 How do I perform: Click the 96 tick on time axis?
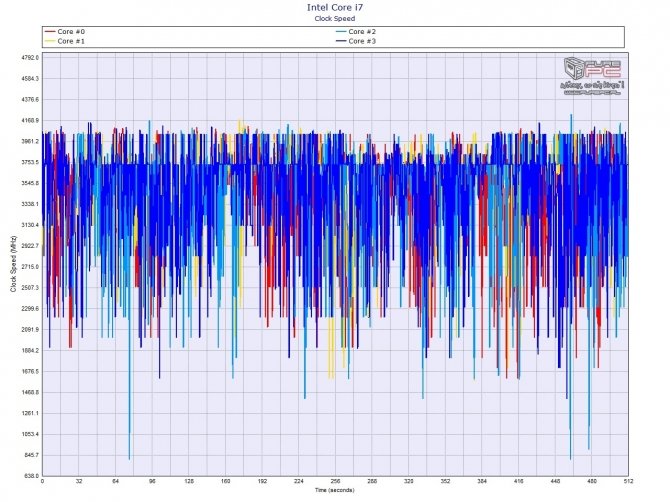(x=153, y=481)
